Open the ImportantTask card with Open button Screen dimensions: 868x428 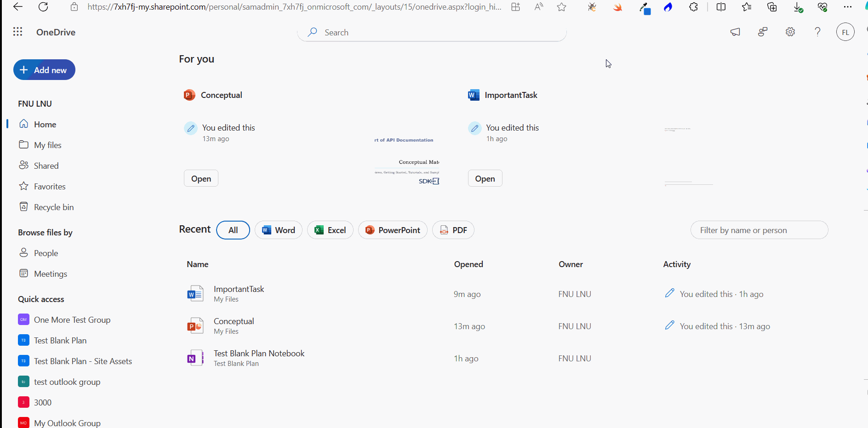tap(485, 178)
